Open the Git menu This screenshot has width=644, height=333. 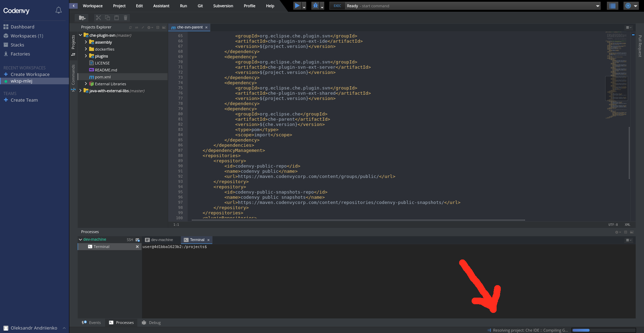pos(200,6)
